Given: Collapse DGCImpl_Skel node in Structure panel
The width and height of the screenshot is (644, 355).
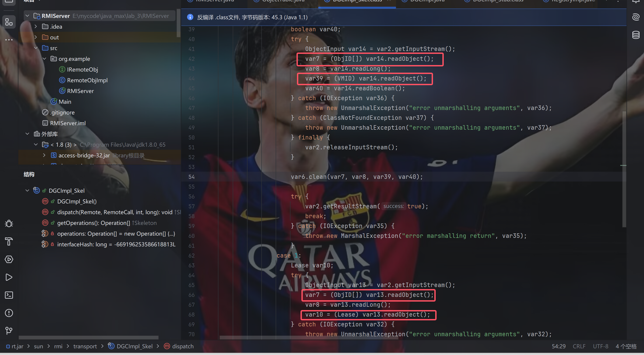Looking at the screenshot, I should [28, 190].
